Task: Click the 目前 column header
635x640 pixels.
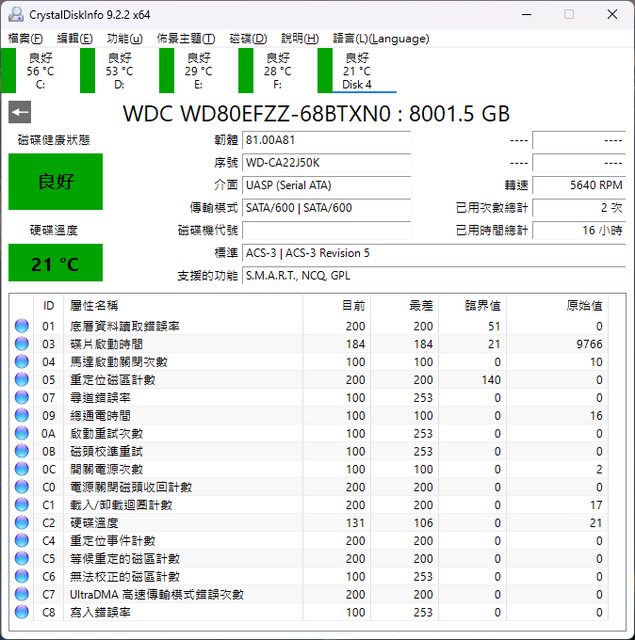Action: pos(337,305)
